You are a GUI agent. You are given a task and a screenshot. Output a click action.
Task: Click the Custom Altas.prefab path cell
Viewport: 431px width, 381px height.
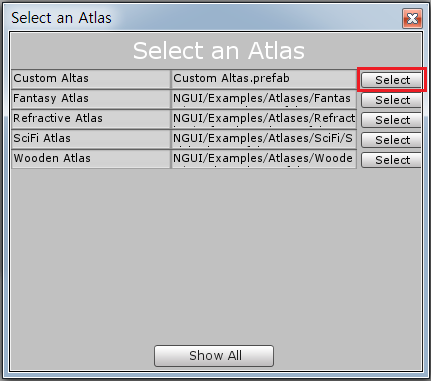(264, 79)
